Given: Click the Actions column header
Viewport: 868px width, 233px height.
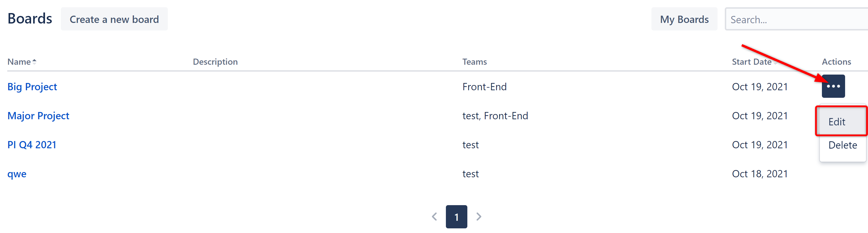Looking at the screenshot, I should 836,62.
